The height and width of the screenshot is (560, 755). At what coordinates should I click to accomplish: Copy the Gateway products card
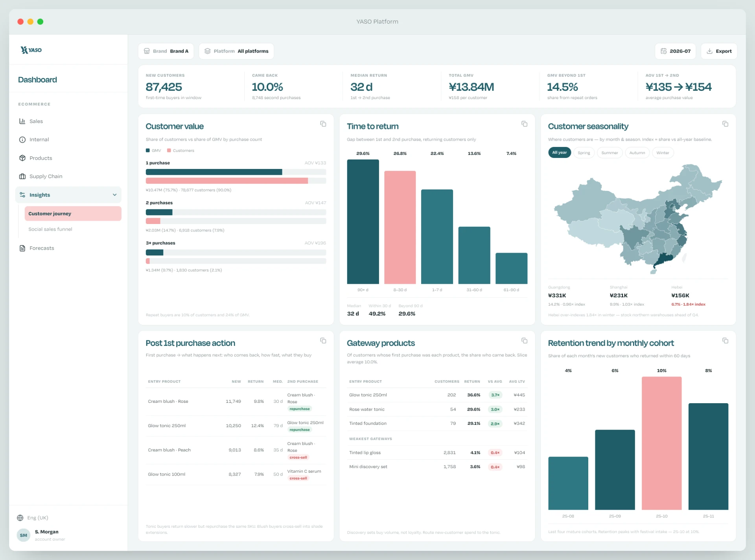click(x=524, y=341)
